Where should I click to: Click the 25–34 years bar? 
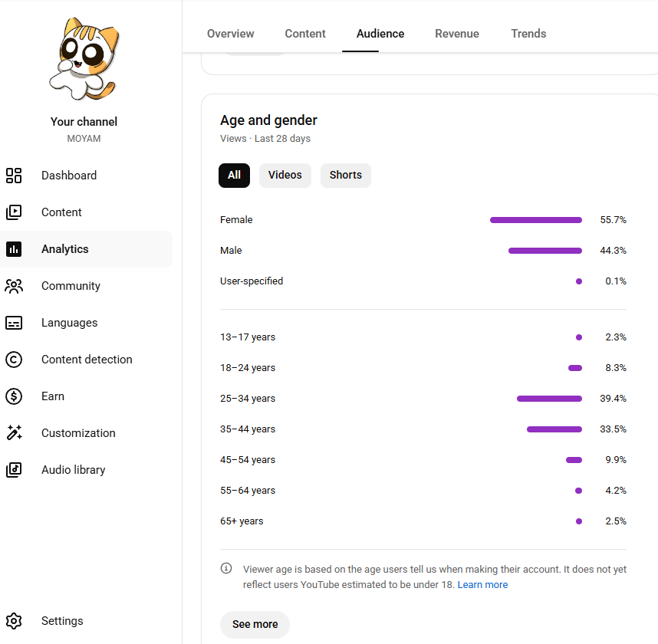pos(549,399)
